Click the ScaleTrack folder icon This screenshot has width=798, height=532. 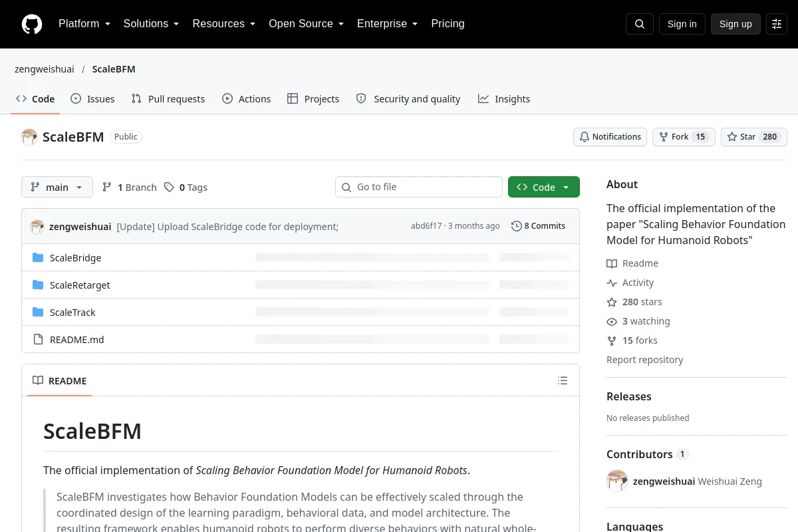click(x=38, y=313)
